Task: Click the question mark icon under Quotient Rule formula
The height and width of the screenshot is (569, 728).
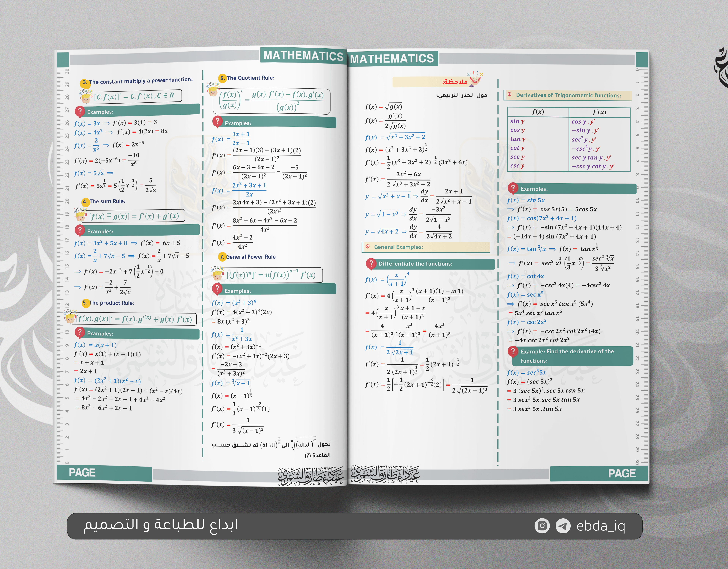Action: (x=217, y=122)
